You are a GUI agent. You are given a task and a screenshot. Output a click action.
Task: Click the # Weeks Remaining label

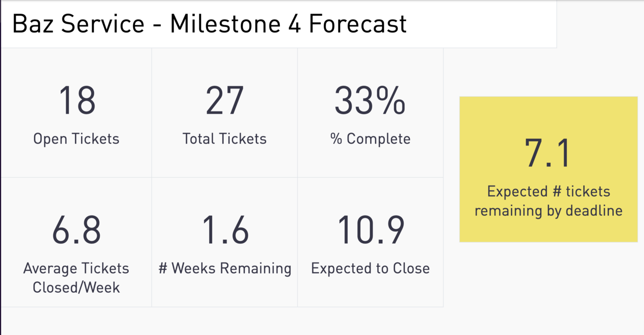(x=225, y=269)
